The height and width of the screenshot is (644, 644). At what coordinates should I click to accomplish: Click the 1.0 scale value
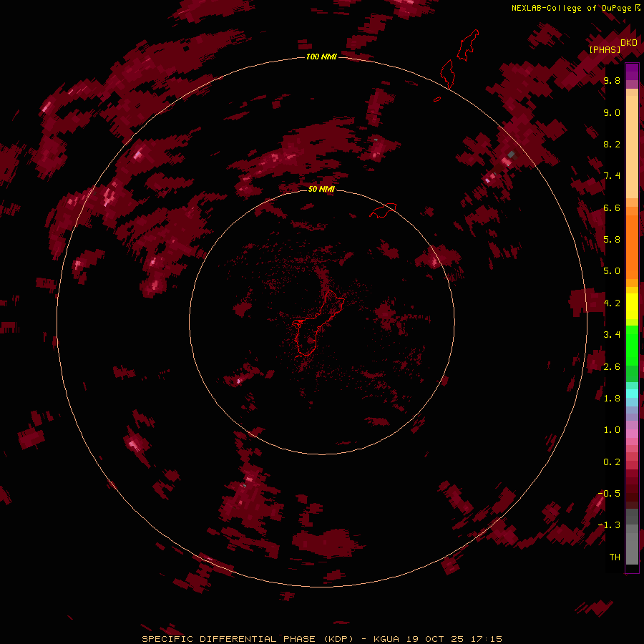[x=612, y=430]
